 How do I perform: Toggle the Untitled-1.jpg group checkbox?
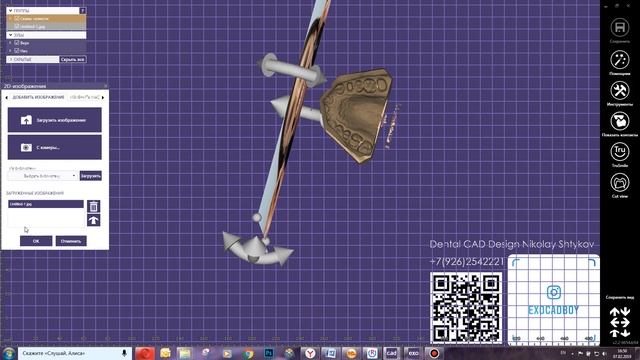[x=17, y=26]
